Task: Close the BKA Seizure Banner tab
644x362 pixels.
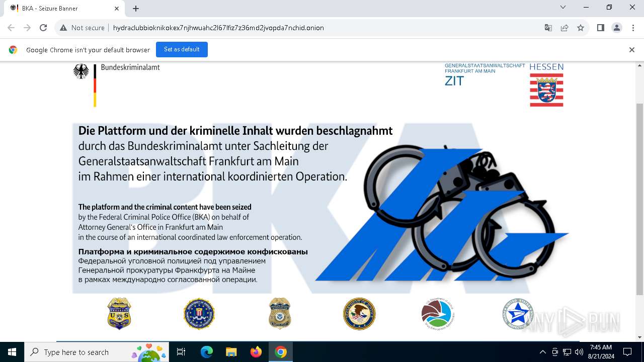Action: coord(117,8)
